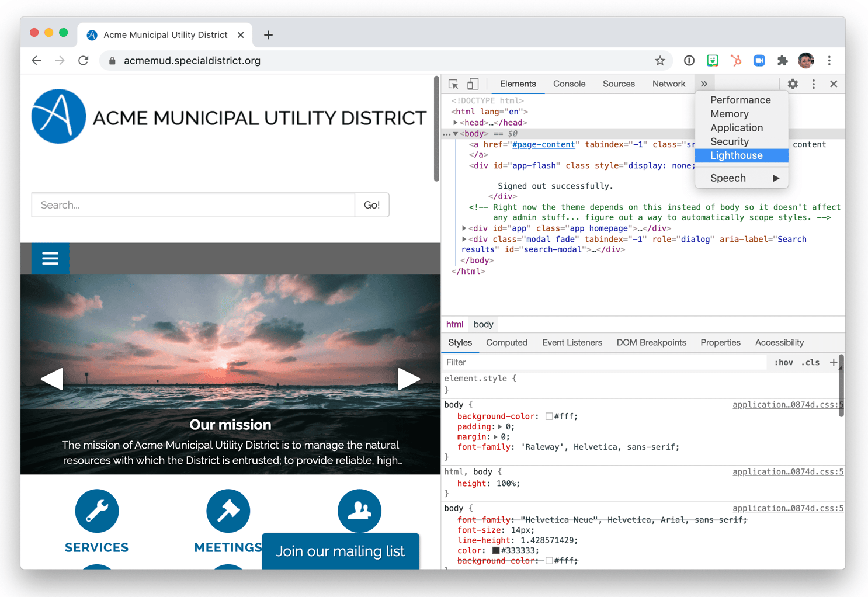This screenshot has width=868, height=597.
Task: Expand the head element in DOM tree
Action: click(x=456, y=122)
